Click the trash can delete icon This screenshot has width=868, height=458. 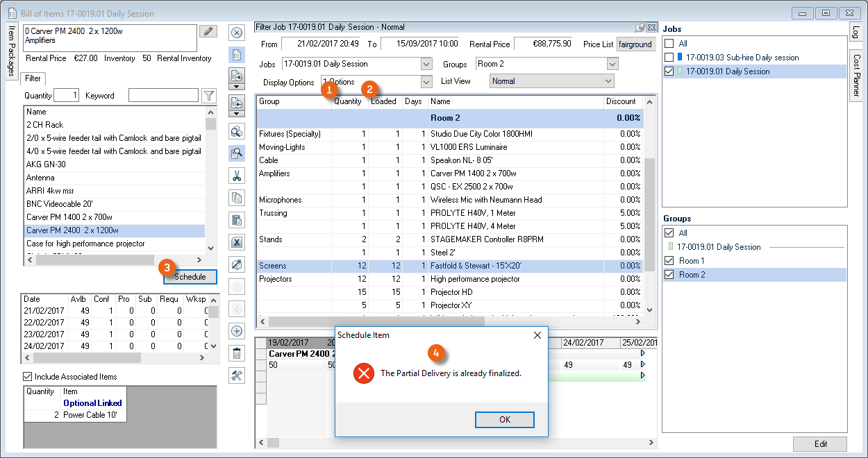point(237,353)
